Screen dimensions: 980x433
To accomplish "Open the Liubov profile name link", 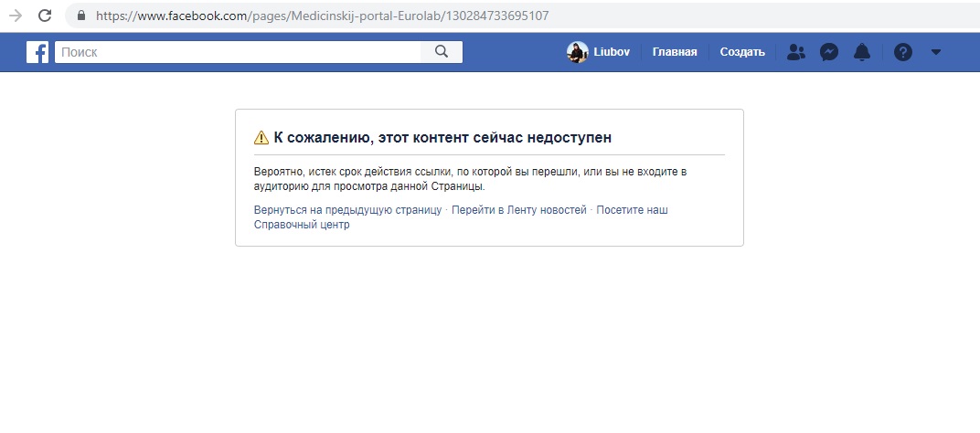I will (612, 52).
